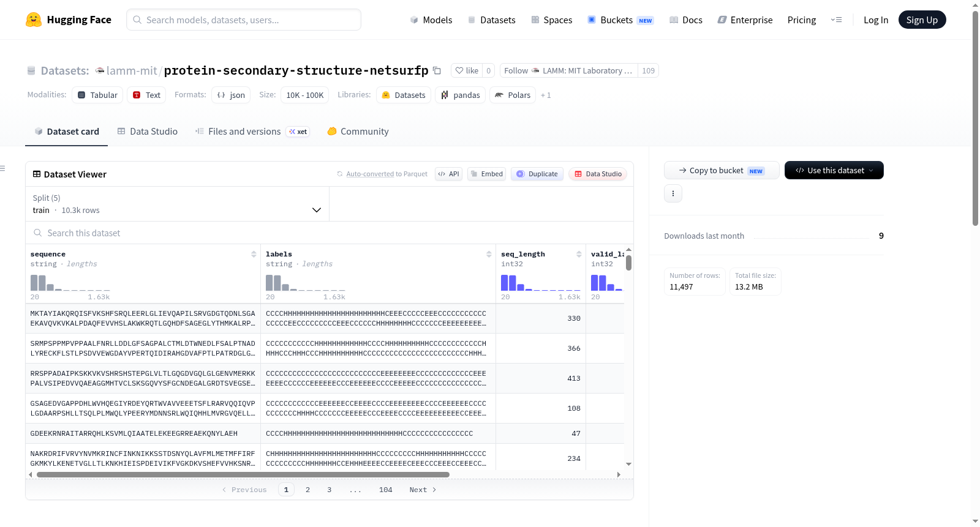Image resolution: width=980 pixels, height=527 pixels.
Task: Click the left sidebar collapse handle icon
Action: 2,168
